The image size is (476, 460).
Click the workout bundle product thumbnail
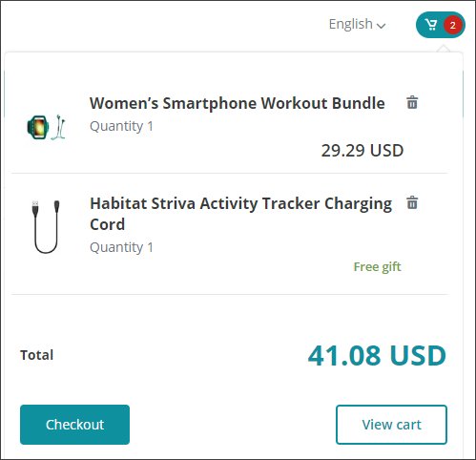point(46,127)
